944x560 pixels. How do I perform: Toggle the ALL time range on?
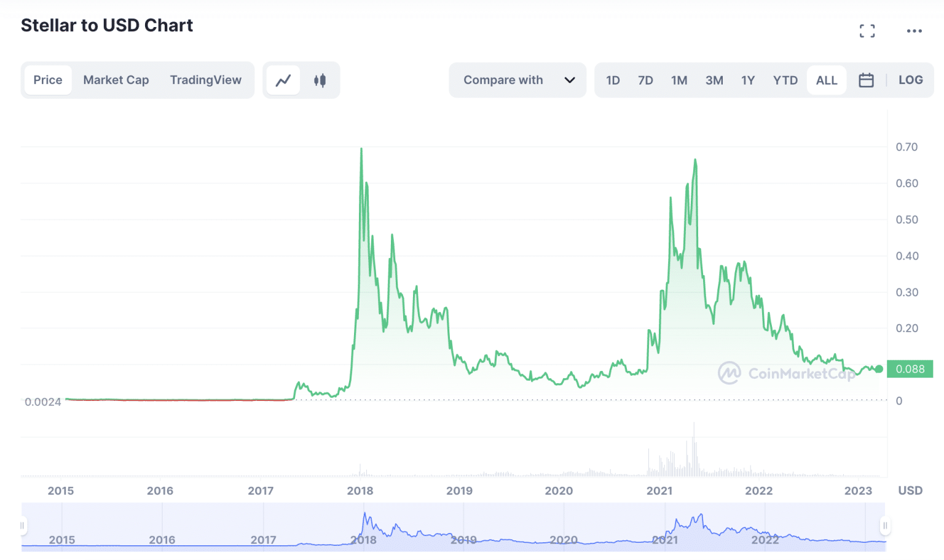tap(826, 80)
